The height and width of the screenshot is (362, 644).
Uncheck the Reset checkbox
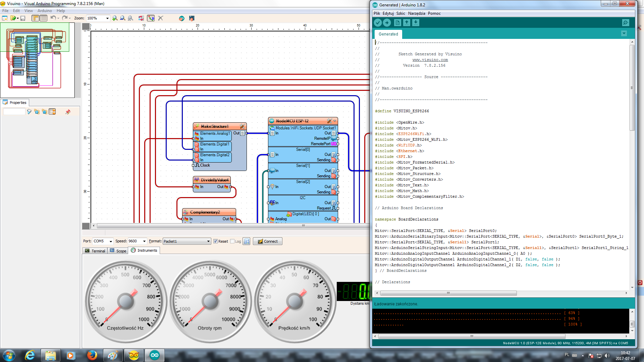[216, 241]
